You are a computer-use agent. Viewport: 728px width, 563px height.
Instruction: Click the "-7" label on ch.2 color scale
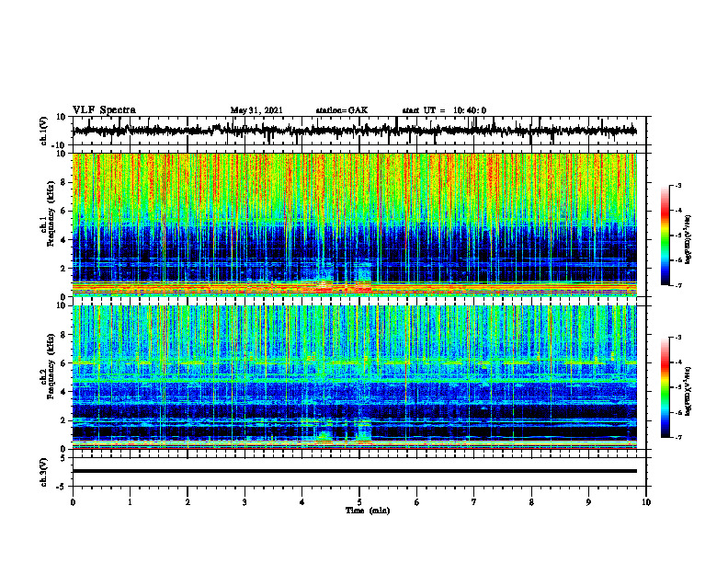pos(677,437)
